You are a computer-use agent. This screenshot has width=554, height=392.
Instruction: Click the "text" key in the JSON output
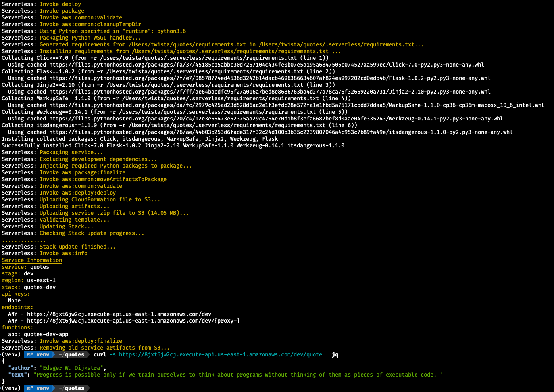tap(17, 375)
